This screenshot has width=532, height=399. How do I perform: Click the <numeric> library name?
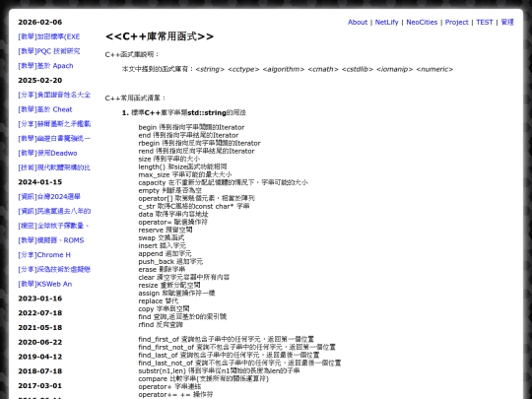pos(434,69)
